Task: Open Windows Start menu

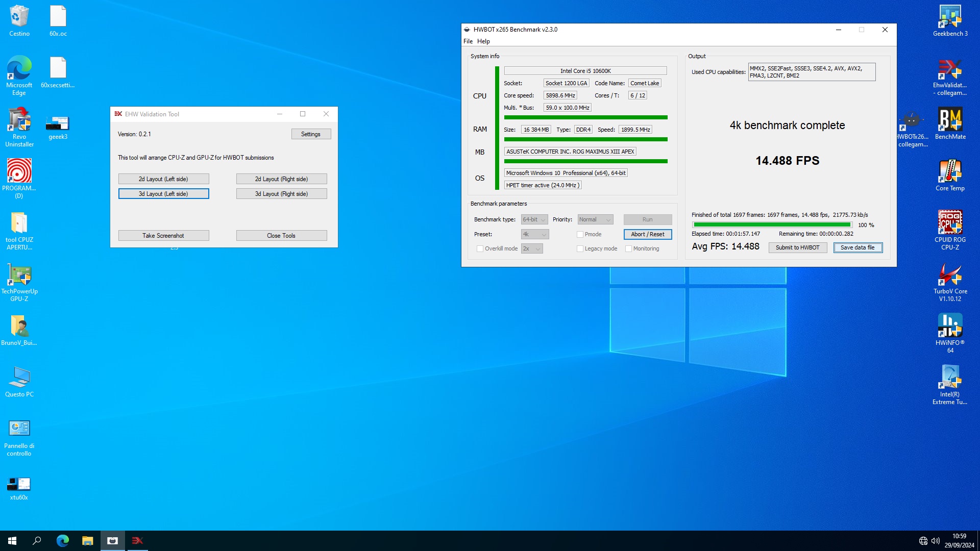Action: click(x=12, y=541)
